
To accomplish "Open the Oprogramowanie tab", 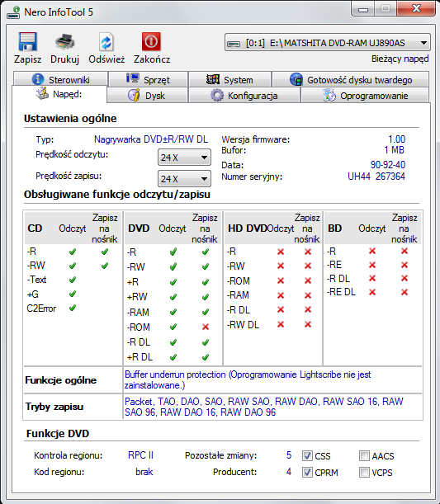I will click(x=365, y=96).
